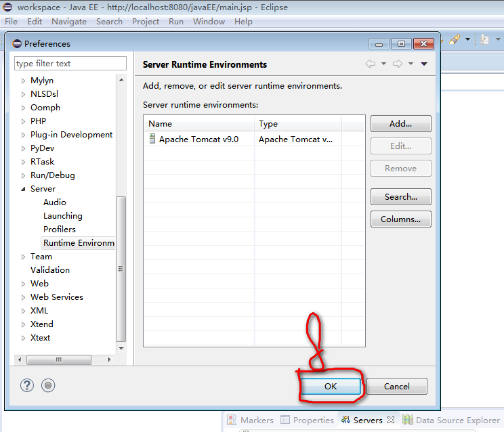Click the document toolbar icon in Eclipse window
Screen dimensions: 504x432
point(484,39)
